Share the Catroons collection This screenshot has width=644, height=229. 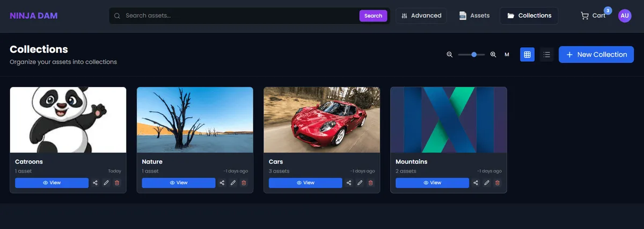coord(95,183)
